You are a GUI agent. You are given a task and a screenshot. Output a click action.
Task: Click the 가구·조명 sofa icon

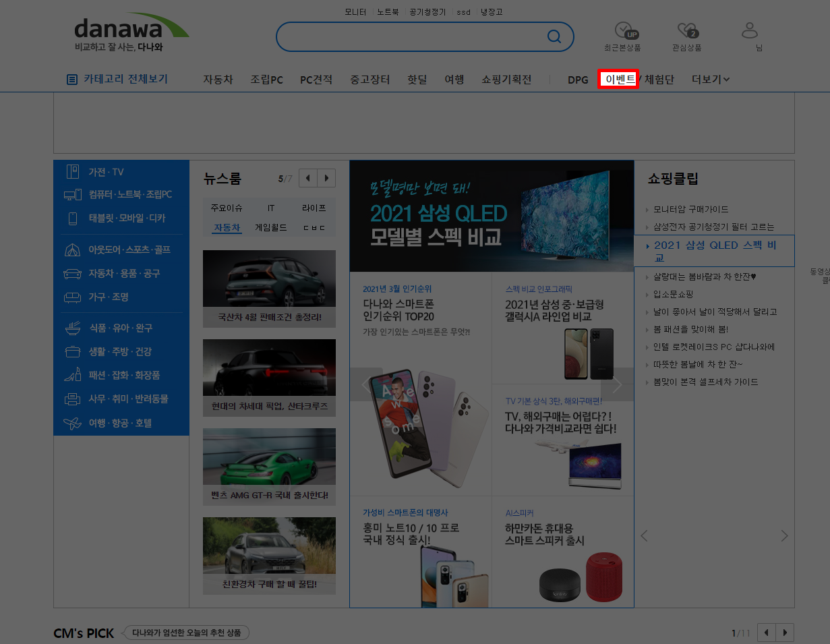point(73,297)
